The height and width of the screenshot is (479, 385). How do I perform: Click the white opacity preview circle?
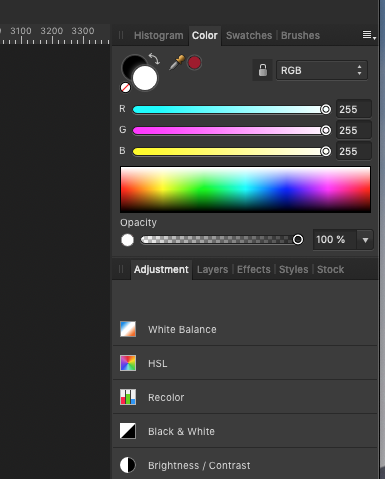click(127, 240)
